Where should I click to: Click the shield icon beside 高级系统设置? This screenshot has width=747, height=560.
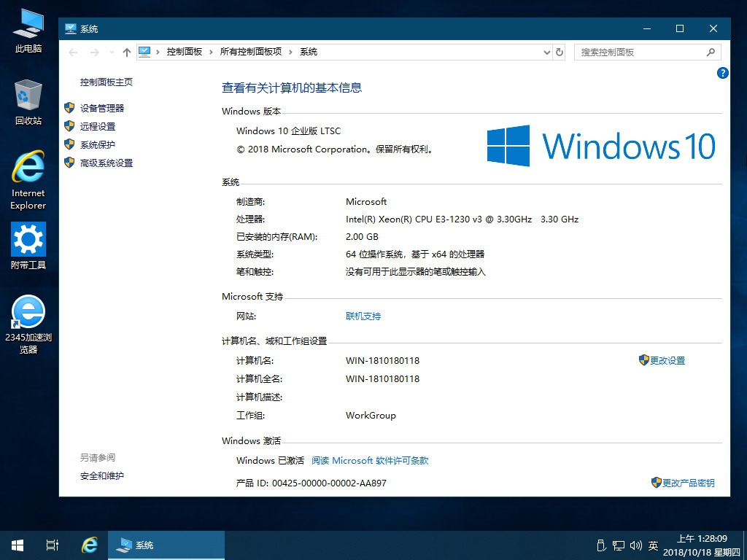69,163
